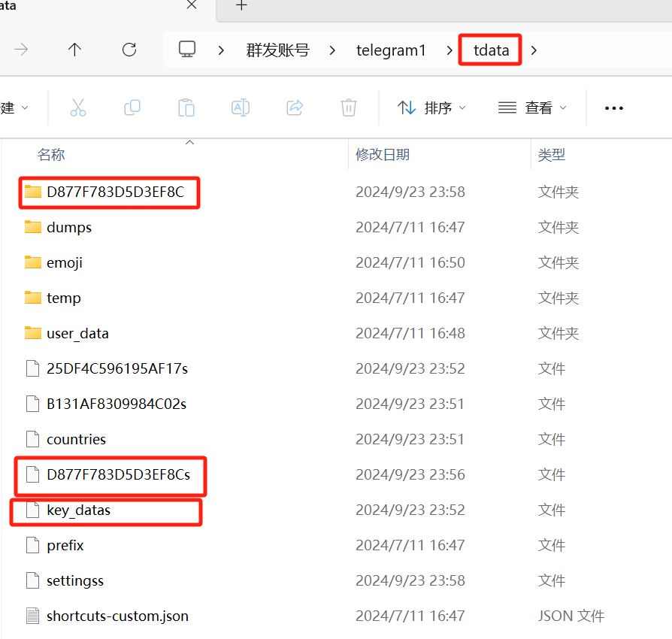Click the Share icon in toolbar
This screenshot has height=639, width=672.
point(295,108)
